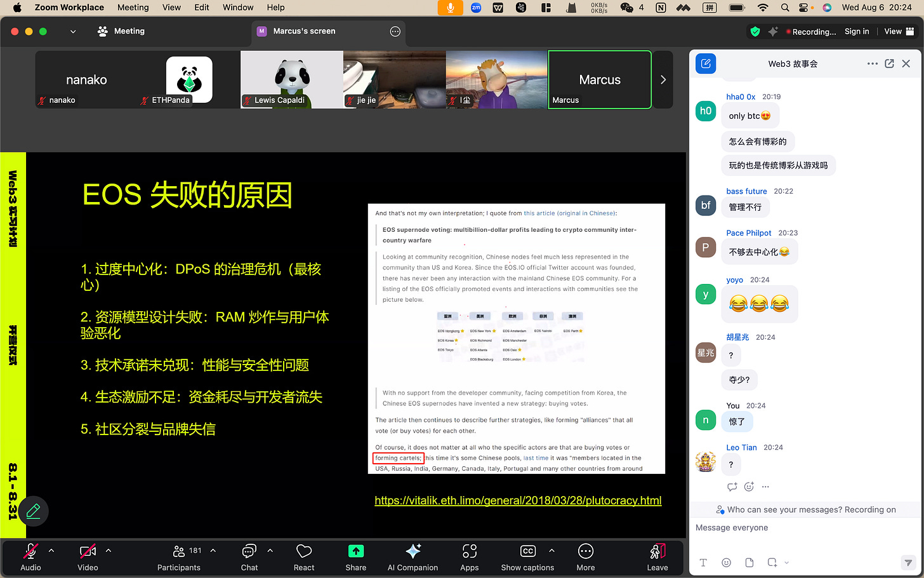Click the annotate pencil button on shared screen
The image size is (924, 578).
[x=33, y=511]
